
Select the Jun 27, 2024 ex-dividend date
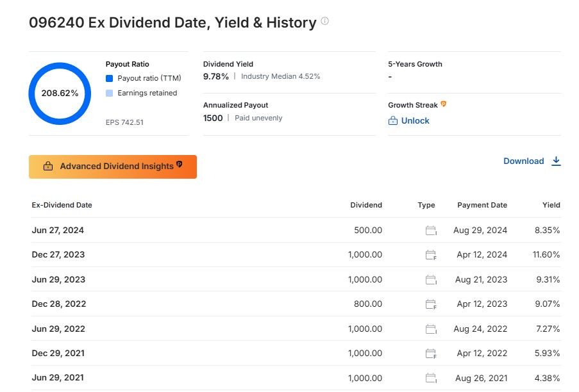[58, 230]
